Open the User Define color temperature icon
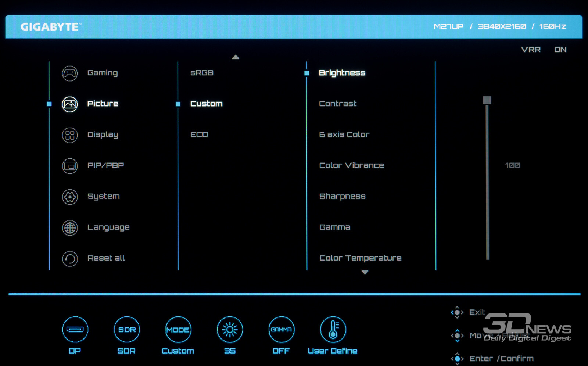588x366 pixels. (x=333, y=329)
